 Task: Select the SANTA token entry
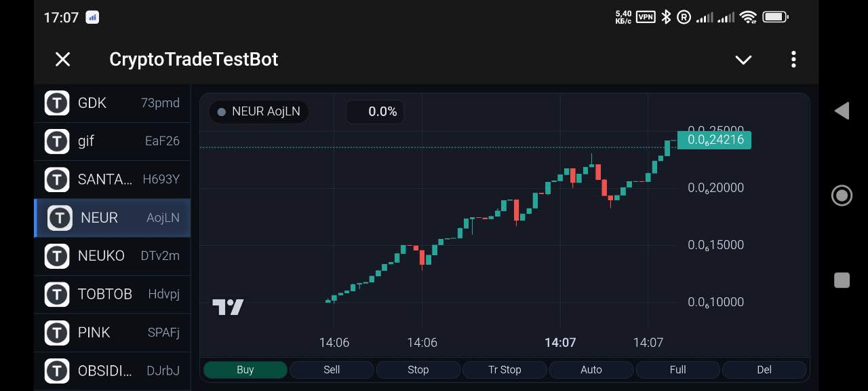[112, 179]
